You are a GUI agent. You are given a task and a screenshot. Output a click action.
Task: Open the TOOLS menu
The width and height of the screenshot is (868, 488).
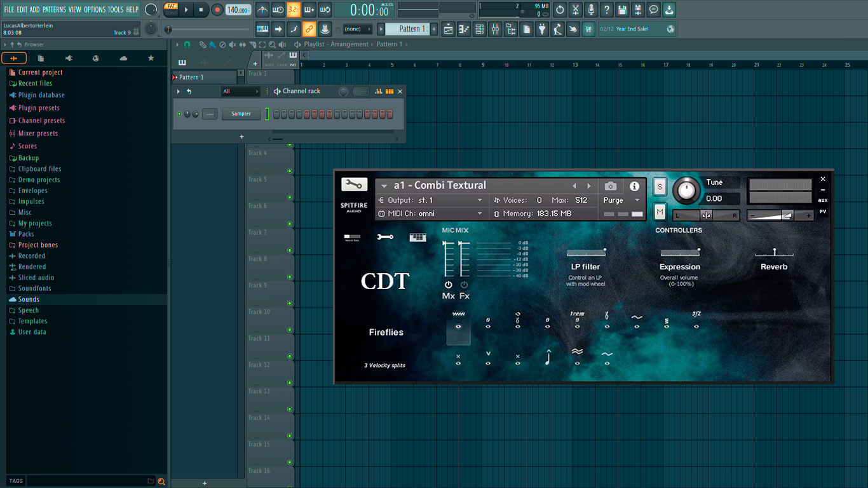pos(116,10)
